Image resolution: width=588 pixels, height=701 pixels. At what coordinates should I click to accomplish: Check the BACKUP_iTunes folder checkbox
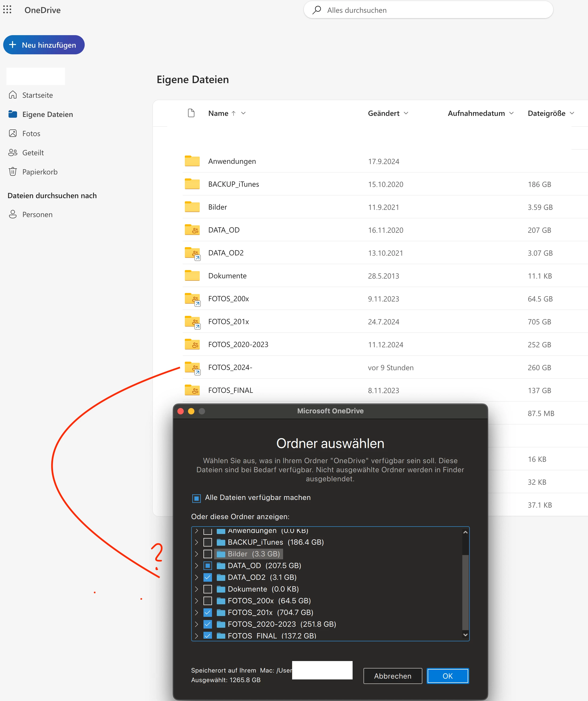pyautogui.click(x=207, y=542)
